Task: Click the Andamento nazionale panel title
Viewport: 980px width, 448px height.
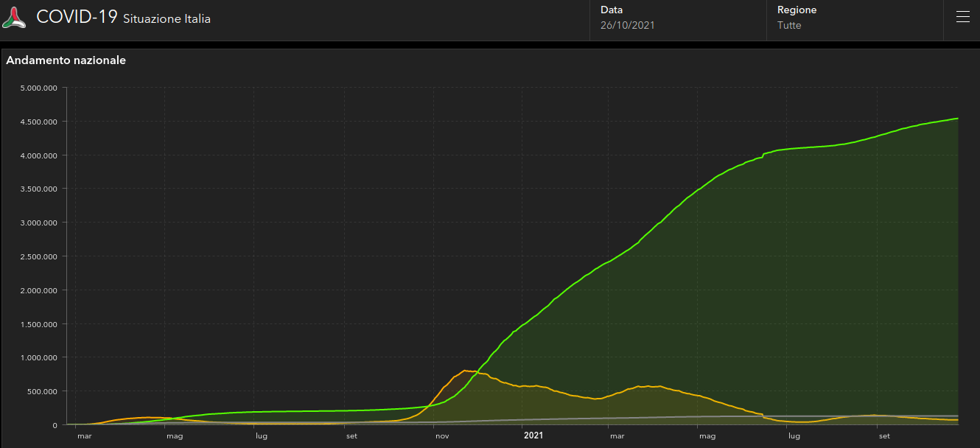Action: tap(66, 60)
